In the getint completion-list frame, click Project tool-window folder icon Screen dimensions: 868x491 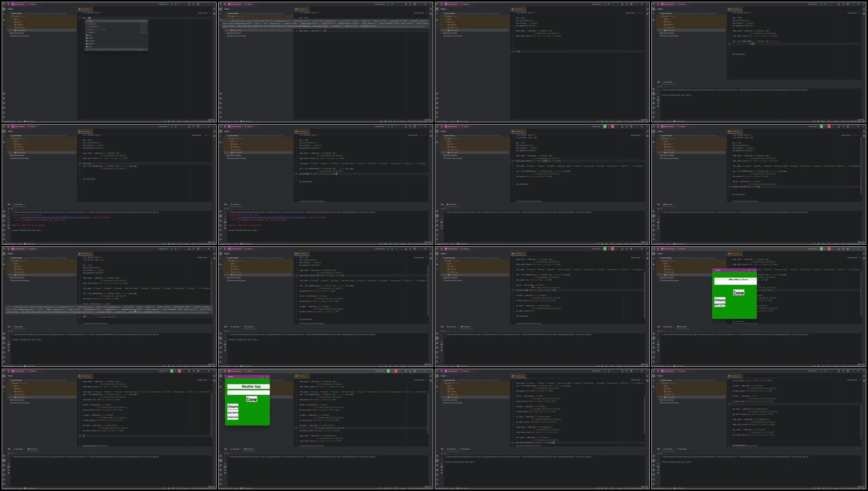coord(4,9)
